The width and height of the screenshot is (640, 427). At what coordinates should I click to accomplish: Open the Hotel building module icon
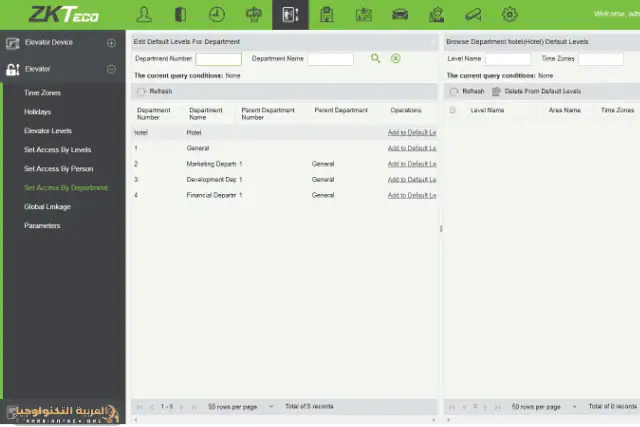(327, 15)
